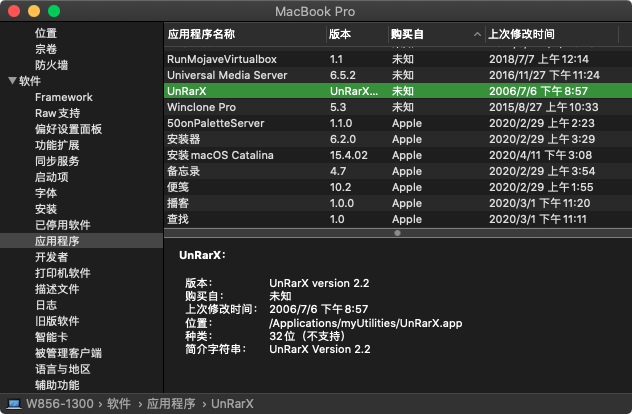Select Framework in the sidebar
Screen dimensions: 632x414
coord(64,97)
